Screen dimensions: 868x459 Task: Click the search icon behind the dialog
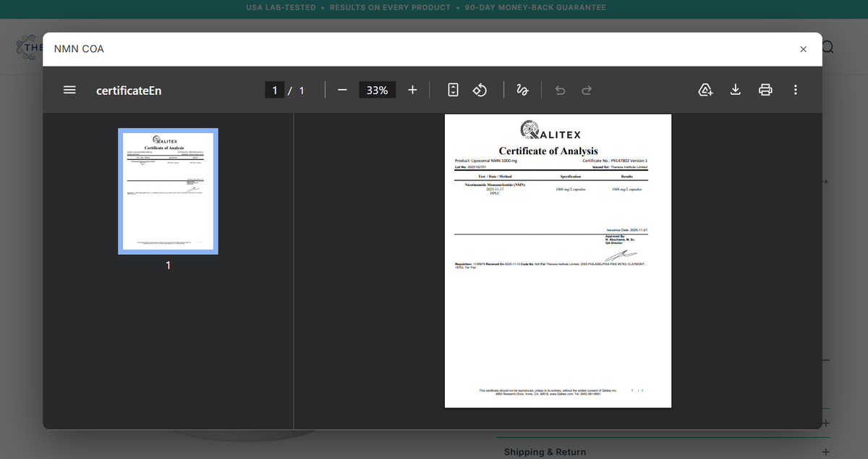(827, 48)
